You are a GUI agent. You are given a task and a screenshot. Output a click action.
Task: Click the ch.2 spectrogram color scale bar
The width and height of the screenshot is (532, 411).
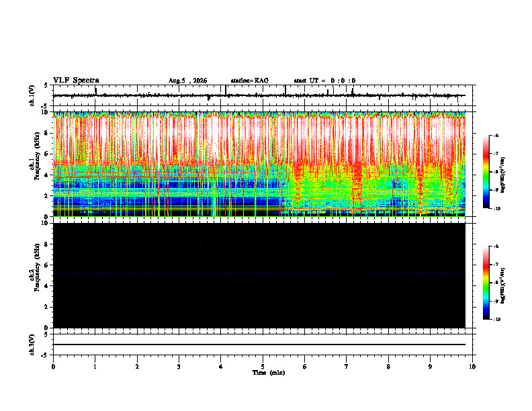486,283
